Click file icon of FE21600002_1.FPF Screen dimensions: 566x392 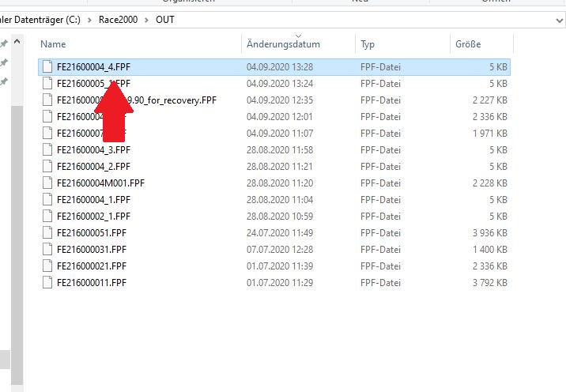tap(47, 217)
